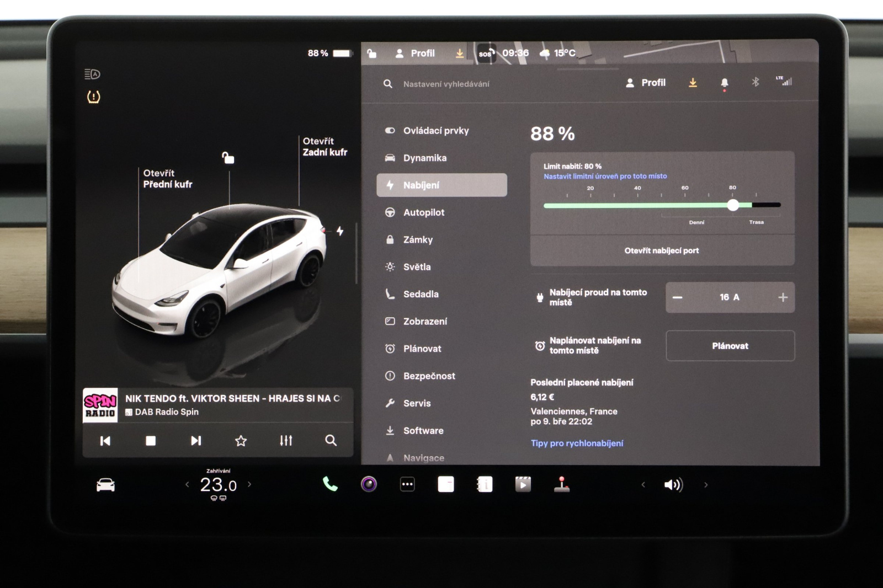The height and width of the screenshot is (588, 883).
Task: Launch the Arcade joystick app
Action: pyautogui.click(x=562, y=484)
